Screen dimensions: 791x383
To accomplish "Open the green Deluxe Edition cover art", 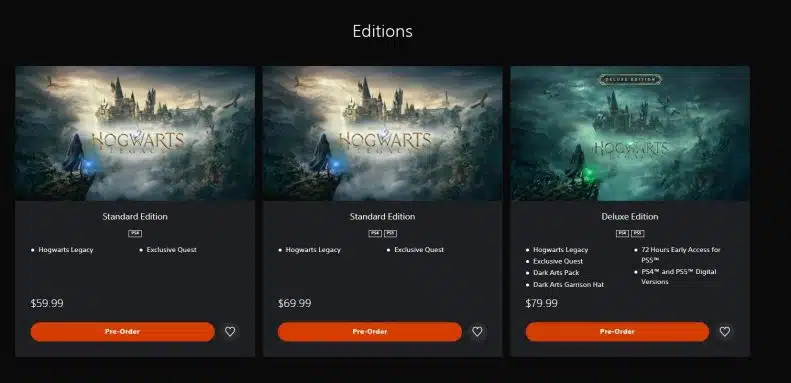I will pos(630,134).
